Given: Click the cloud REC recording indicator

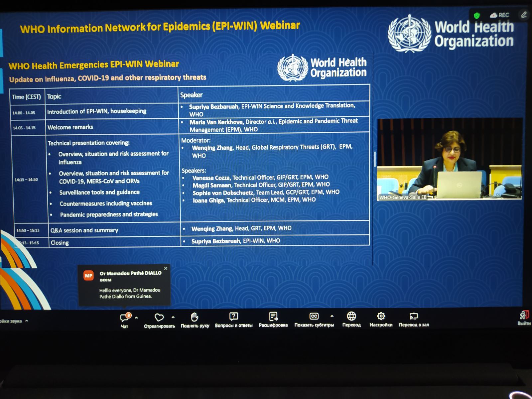Looking at the screenshot, I should [x=500, y=15].
